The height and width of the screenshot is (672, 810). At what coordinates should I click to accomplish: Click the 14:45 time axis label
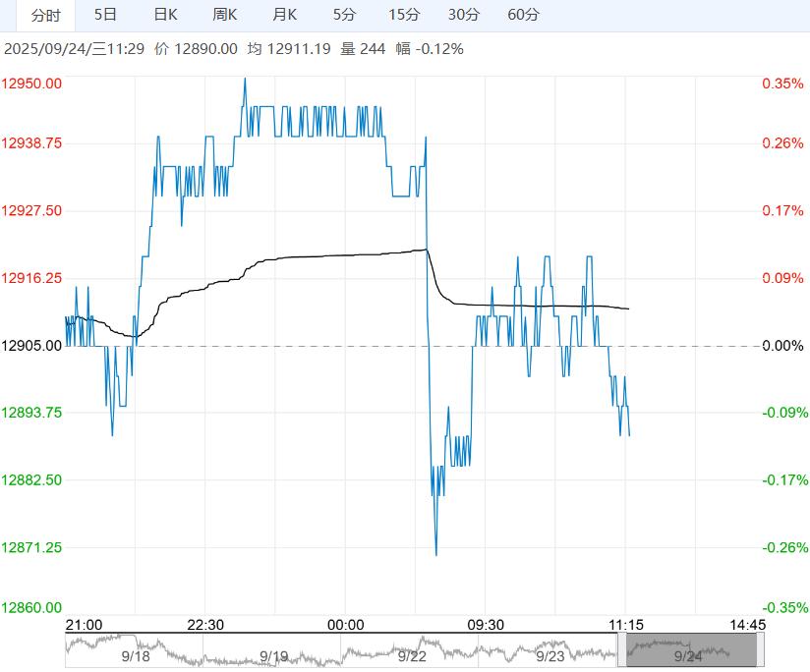pyautogui.click(x=747, y=625)
